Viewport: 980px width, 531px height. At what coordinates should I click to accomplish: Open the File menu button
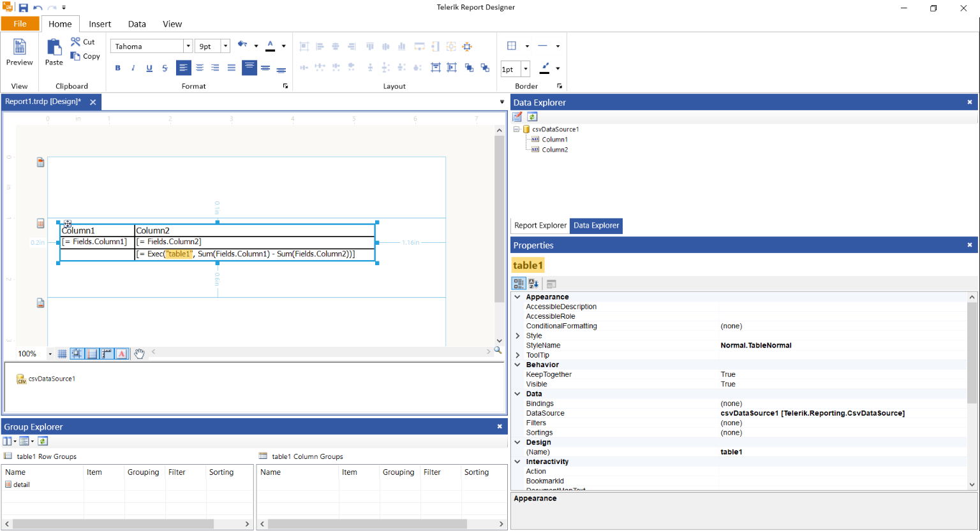pyautogui.click(x=20, y=24)
